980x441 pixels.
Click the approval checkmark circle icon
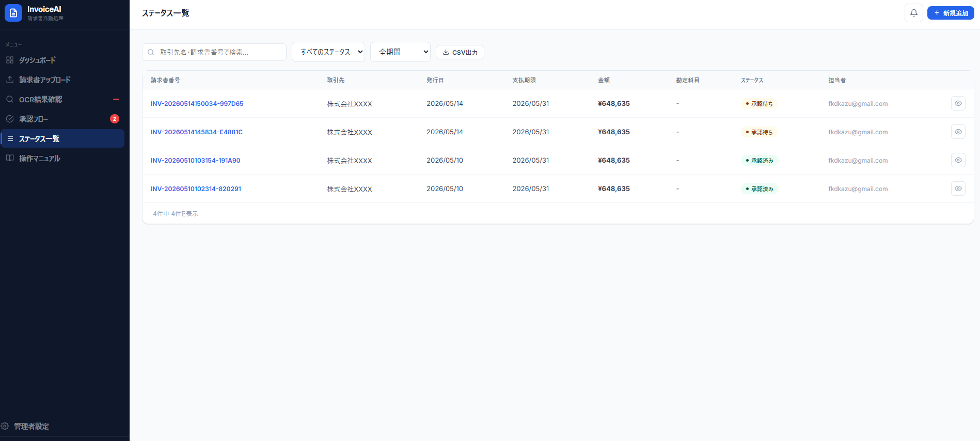(10, 119)
